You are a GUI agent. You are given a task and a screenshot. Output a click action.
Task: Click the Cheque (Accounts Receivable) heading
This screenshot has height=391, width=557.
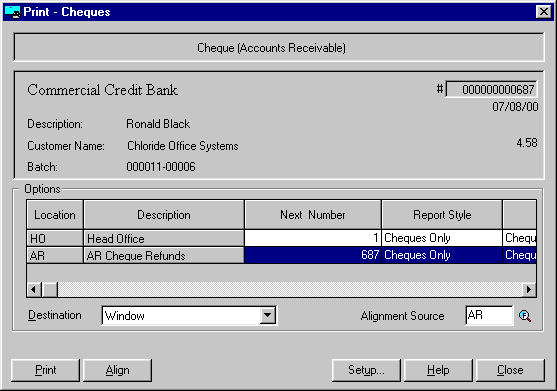271,48
